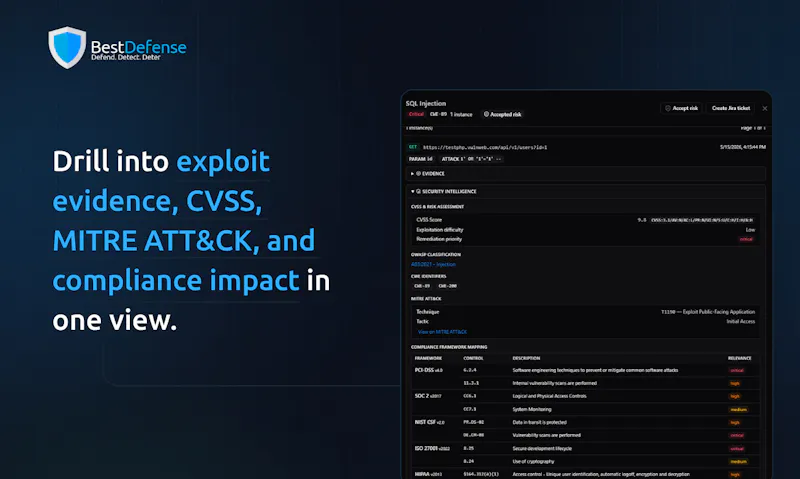The height and width of the screenshot is (479, 800).
Task: Click the NIST CSF framework cell
Action: [x=429, y=422]
